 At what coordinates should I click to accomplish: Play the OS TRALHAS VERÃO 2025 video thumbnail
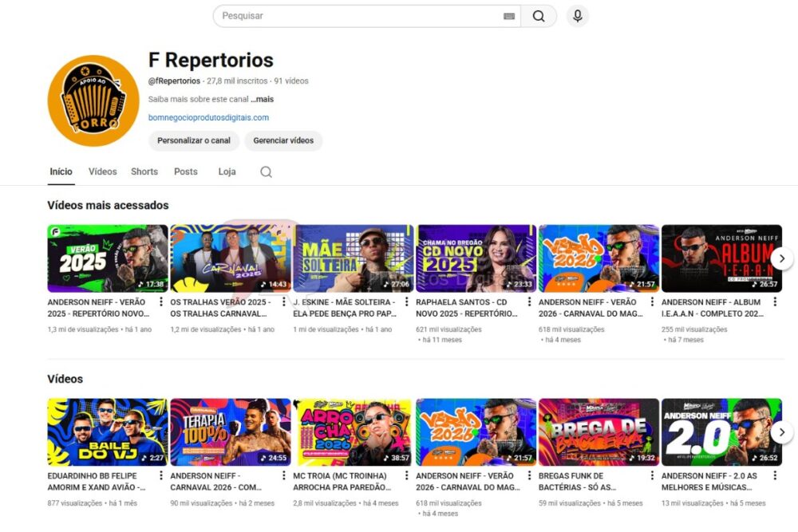point(230,256)
